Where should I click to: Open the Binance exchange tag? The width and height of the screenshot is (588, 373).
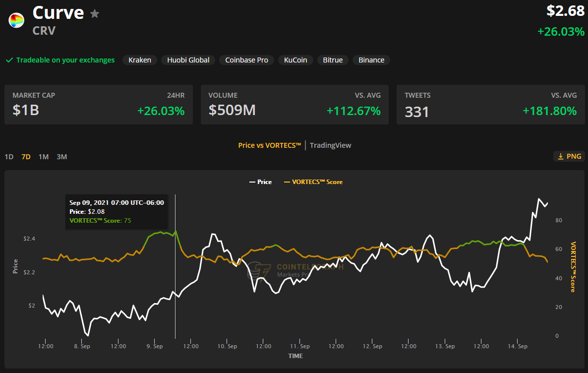371,60
